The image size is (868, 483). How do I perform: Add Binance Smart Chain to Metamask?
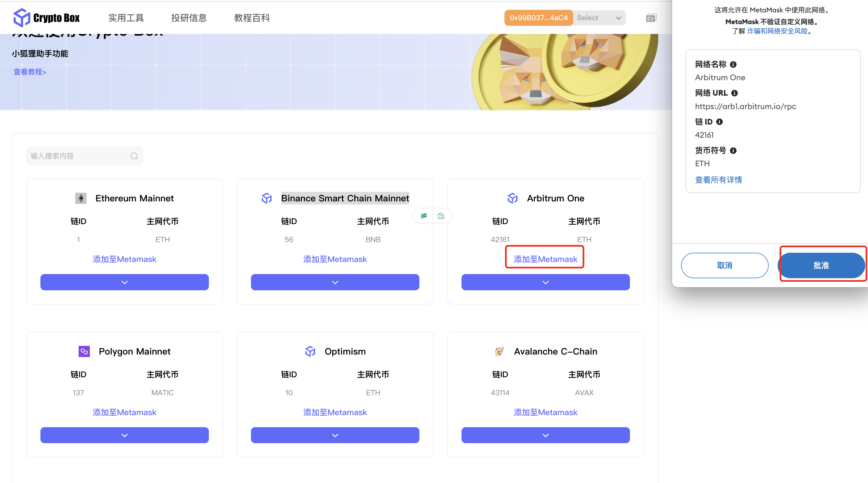pyautogui.click(x=335, y=259)
